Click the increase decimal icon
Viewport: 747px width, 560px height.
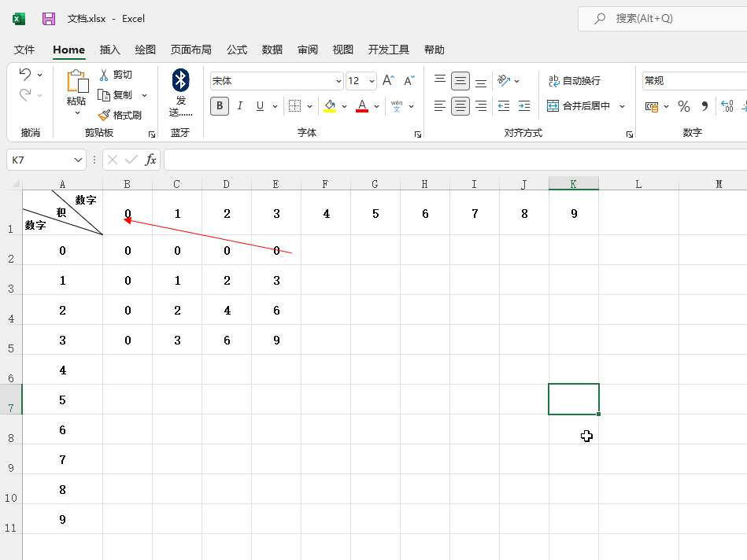[727, 105]
